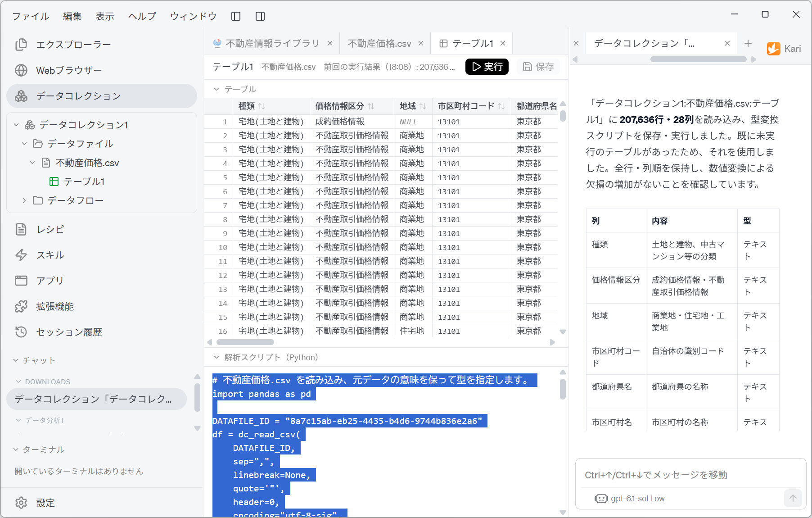Run the table with the 実行 button

coord(487,67)
